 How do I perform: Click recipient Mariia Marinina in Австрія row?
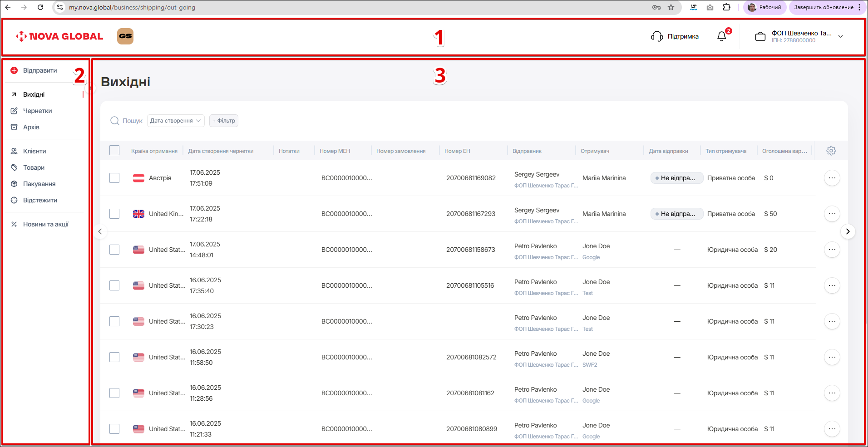point(604,178)
